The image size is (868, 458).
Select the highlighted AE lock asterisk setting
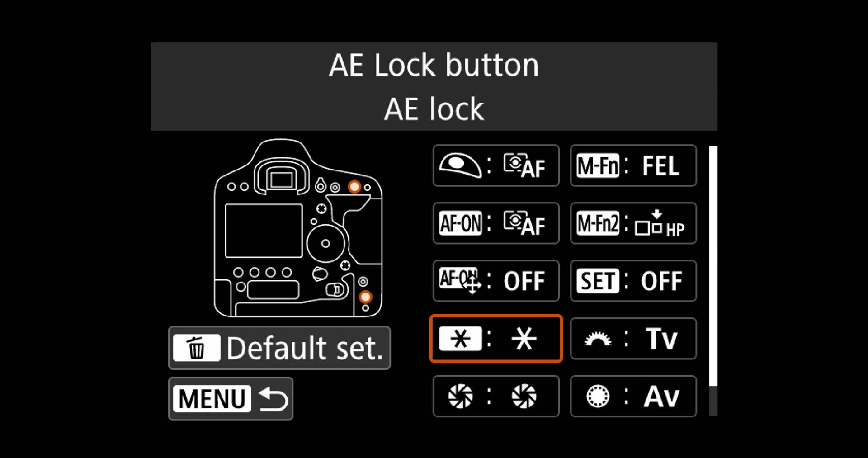pos(496,339)
